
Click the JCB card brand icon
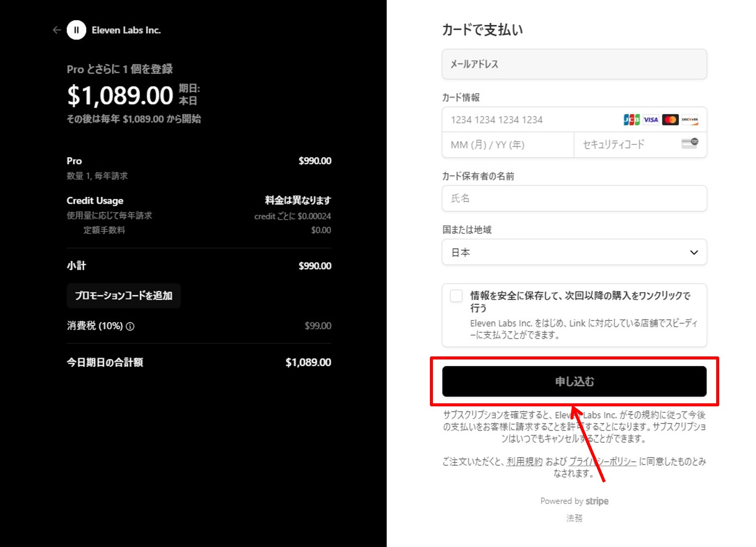pos(631,119)
